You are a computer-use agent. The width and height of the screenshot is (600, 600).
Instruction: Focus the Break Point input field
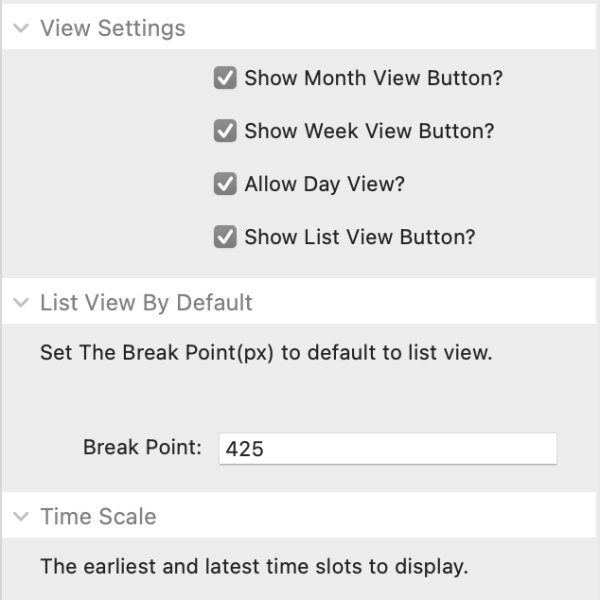click(387, 448)
